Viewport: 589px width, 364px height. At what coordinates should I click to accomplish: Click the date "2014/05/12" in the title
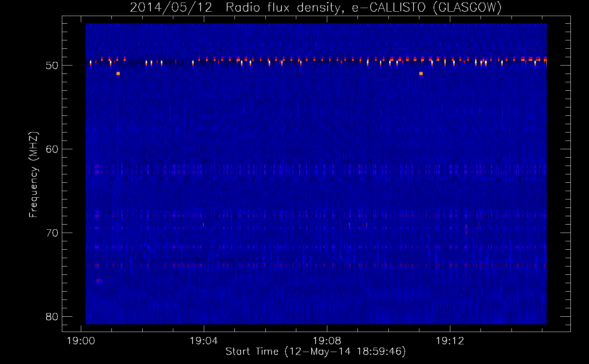[x=171, y=7]
